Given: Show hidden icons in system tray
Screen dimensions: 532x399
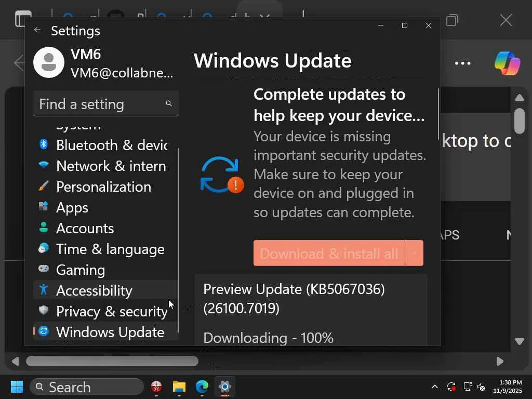Looking at the screenshot, I should pos(435,387).
